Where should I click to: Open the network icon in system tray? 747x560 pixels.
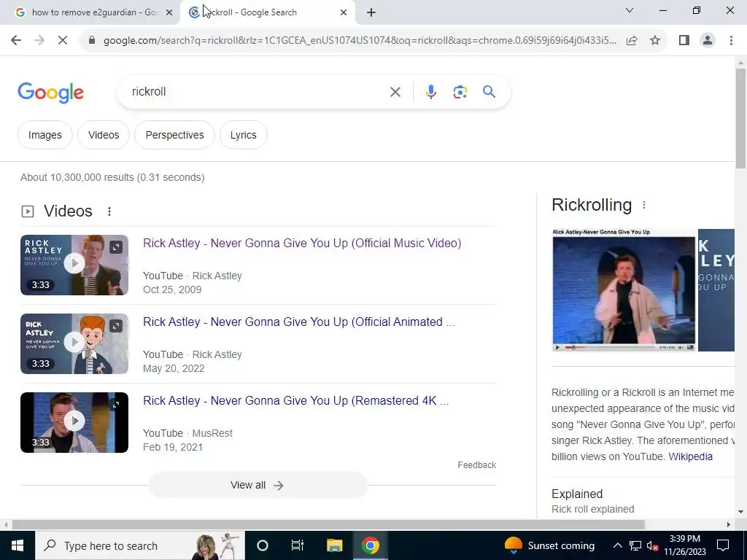coord(635,545)
